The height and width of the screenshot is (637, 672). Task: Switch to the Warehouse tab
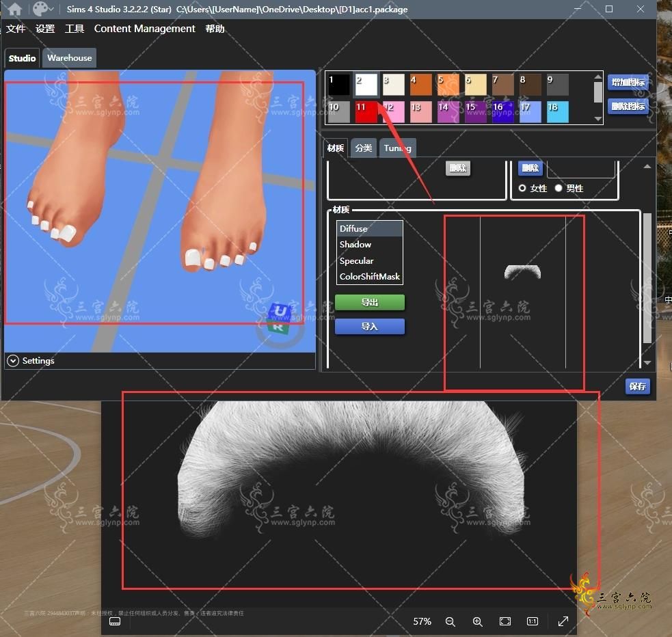coord(70,58)
